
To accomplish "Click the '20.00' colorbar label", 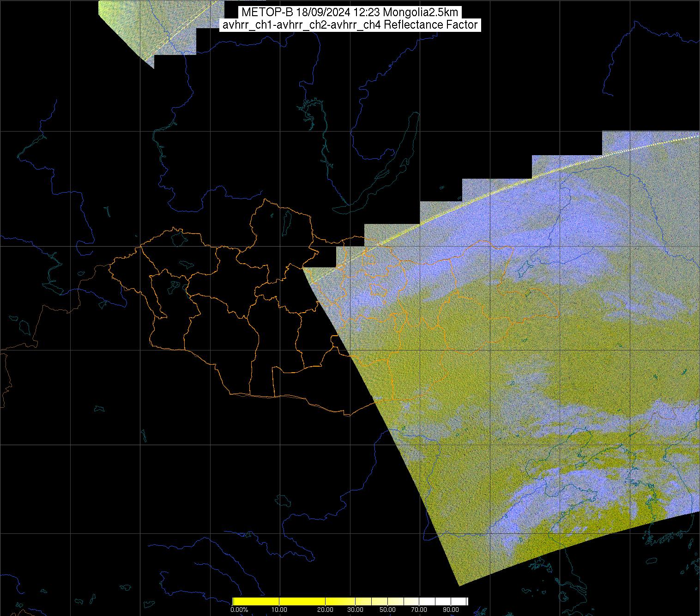I will (x=326, y=610).
